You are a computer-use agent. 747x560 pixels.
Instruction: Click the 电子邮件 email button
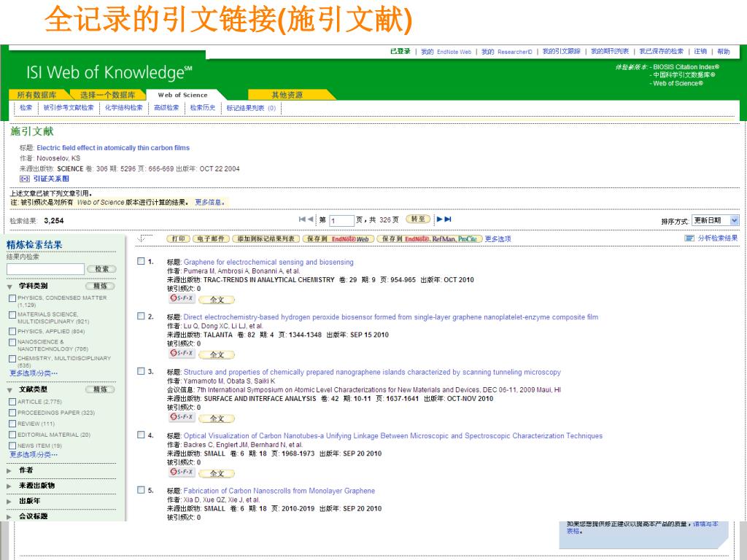click(x=211, y=238)
